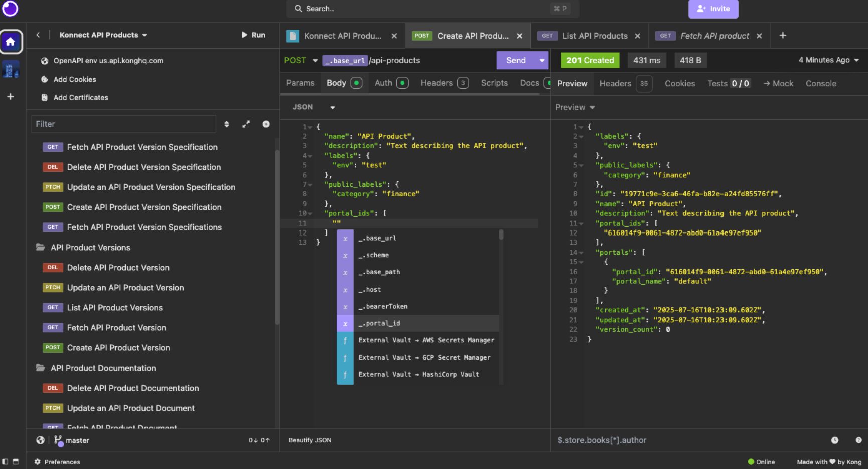
Task: Open a new tab with plus icon
Action: (783, 35)
